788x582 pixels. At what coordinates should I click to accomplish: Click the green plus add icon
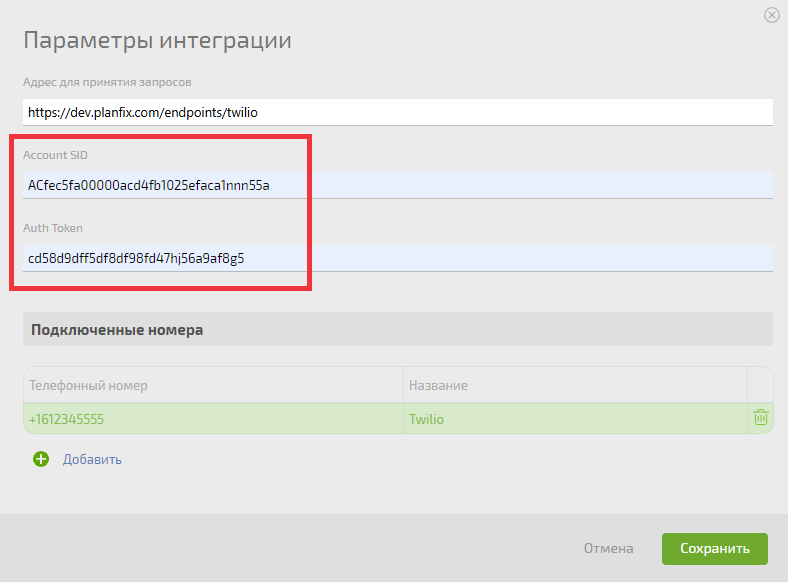point(41,459)
